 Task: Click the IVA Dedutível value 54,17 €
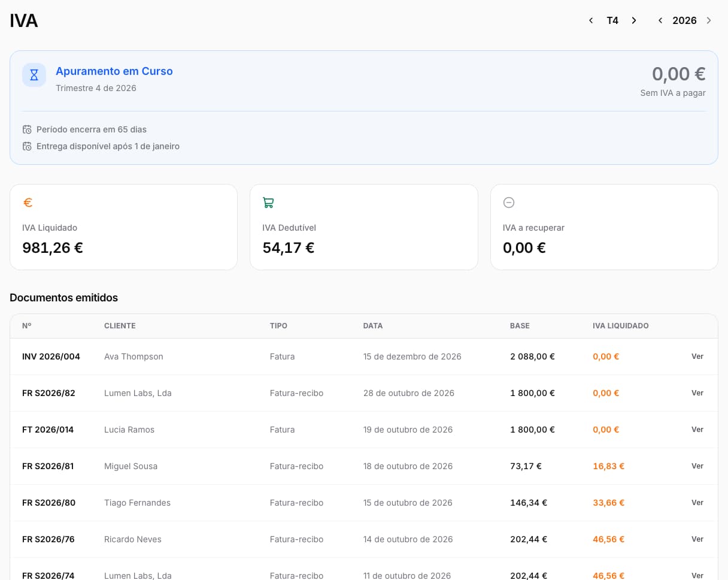289,247
